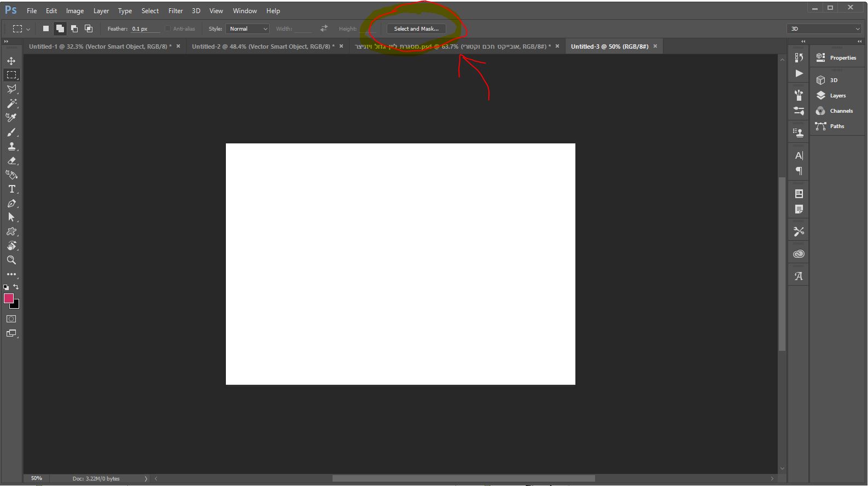
Task: Activate the Path Selection tool
Action: click(11, 217)
